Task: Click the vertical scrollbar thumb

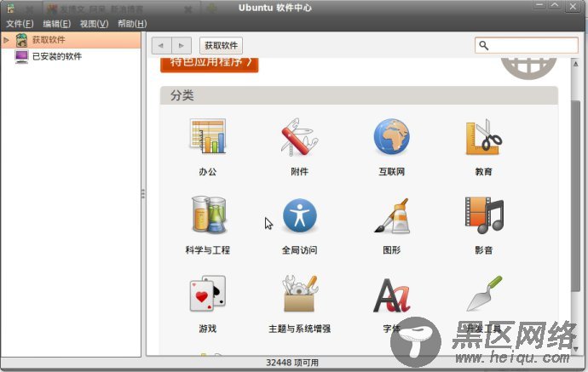Action: 575,196
